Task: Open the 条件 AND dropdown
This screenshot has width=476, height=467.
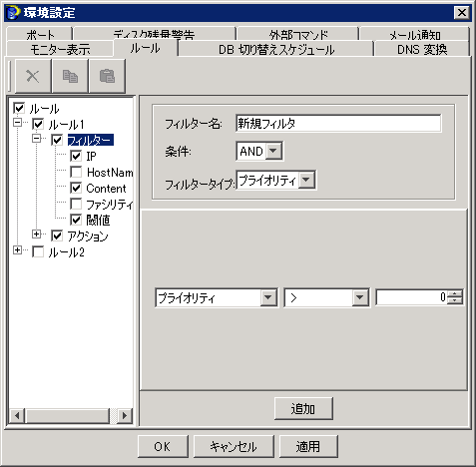Action: (x=273, y=151)
